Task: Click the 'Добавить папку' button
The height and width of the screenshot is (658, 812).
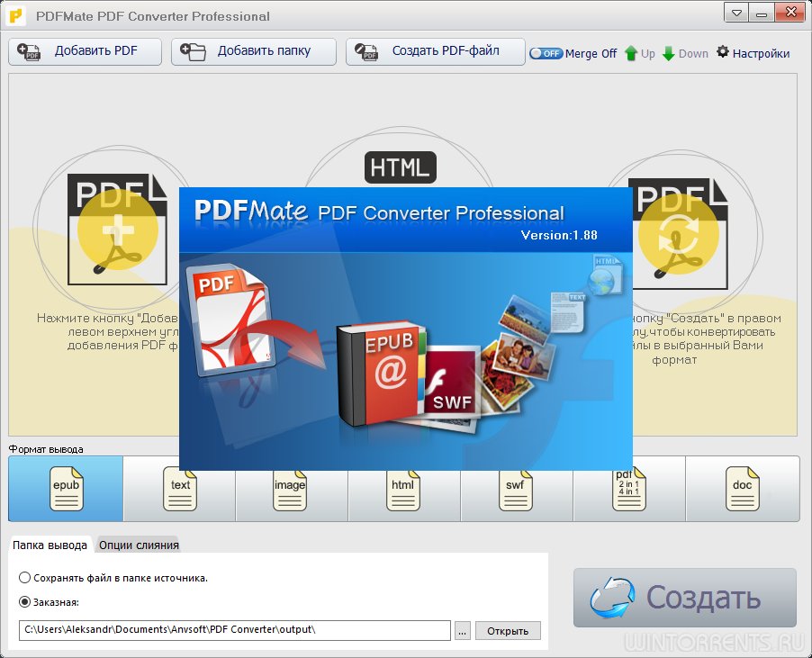Action: [x=253, y=51]
